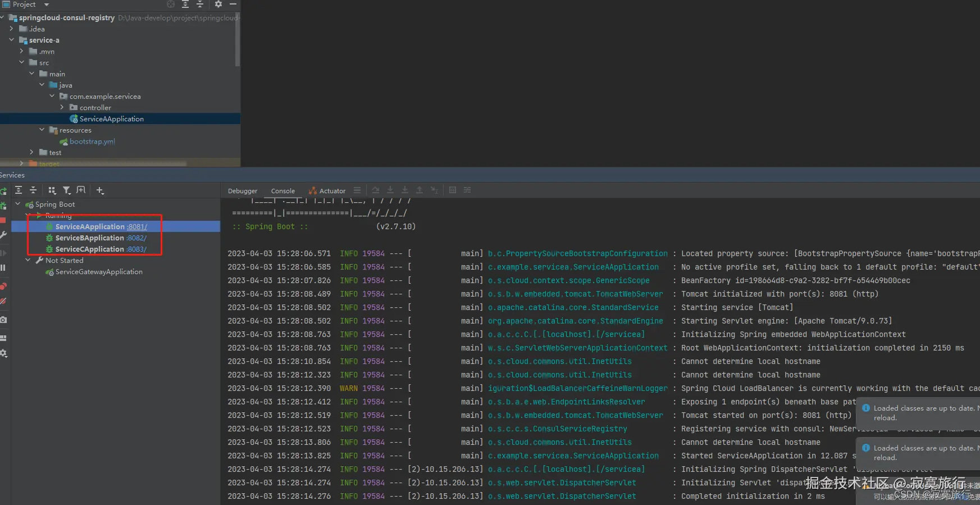Open Project panel gear options

[x=218, y=4]
